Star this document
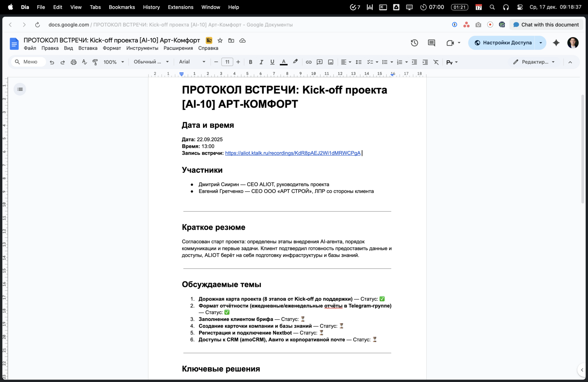 tap(220, 41)
